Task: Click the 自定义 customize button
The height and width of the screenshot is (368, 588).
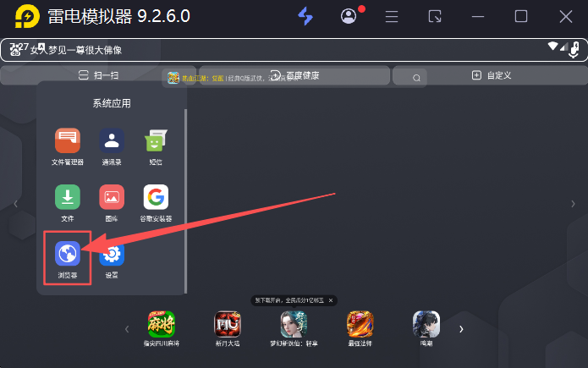Action: pyautogui.click(x=492, y=75)
